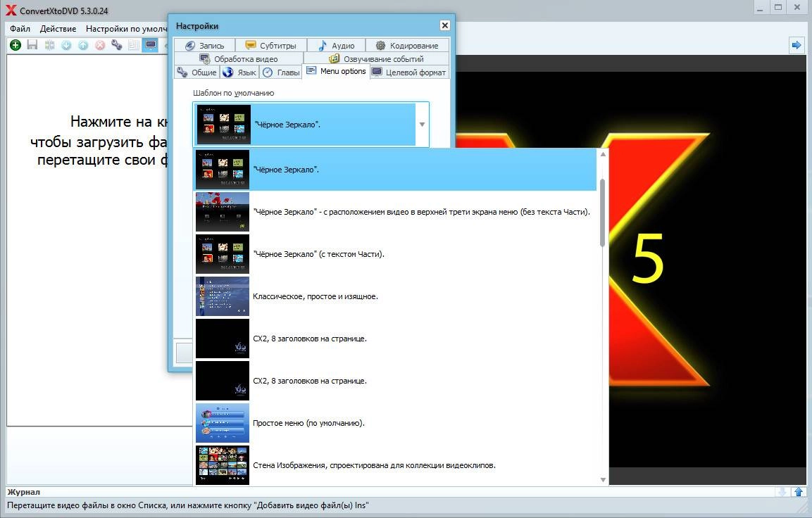Switch to the Кодирование tab
Viewport: 812px width, 518px height.
click(x=407, y=46)
